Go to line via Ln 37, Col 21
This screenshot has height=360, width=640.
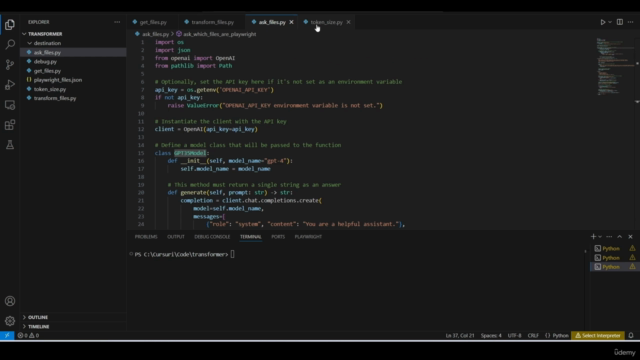[x=460, y=336]
